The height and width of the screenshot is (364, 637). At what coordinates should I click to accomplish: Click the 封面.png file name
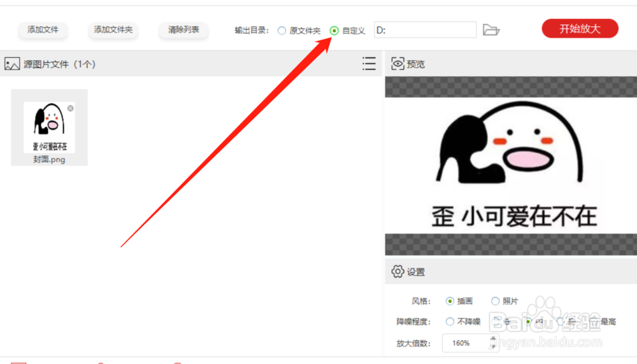click(x=49, y=160)
